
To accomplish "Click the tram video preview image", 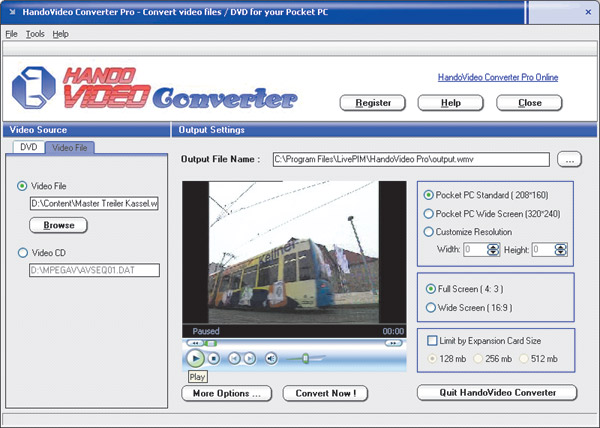I will coord(294,252).
